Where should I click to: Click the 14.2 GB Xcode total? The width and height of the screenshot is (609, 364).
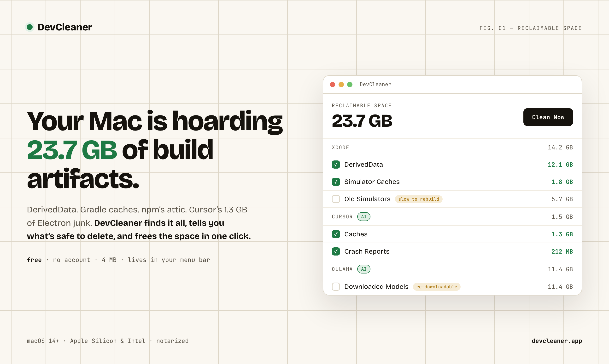(560, 148)
